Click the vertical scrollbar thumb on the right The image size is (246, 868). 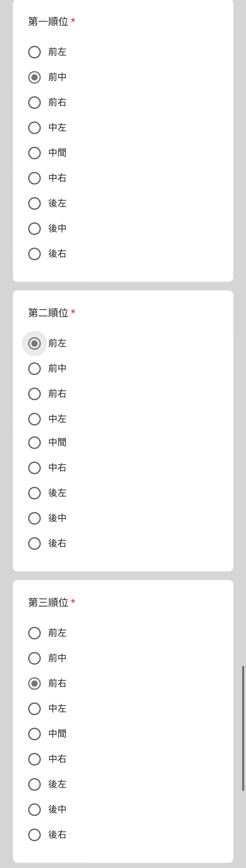click(243, 728)
